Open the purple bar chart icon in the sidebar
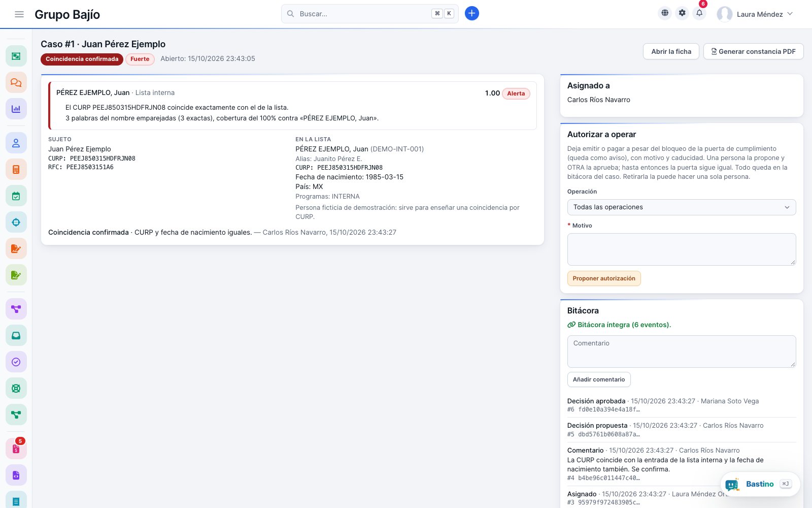 pyautogui.click(x=16, y=109)
